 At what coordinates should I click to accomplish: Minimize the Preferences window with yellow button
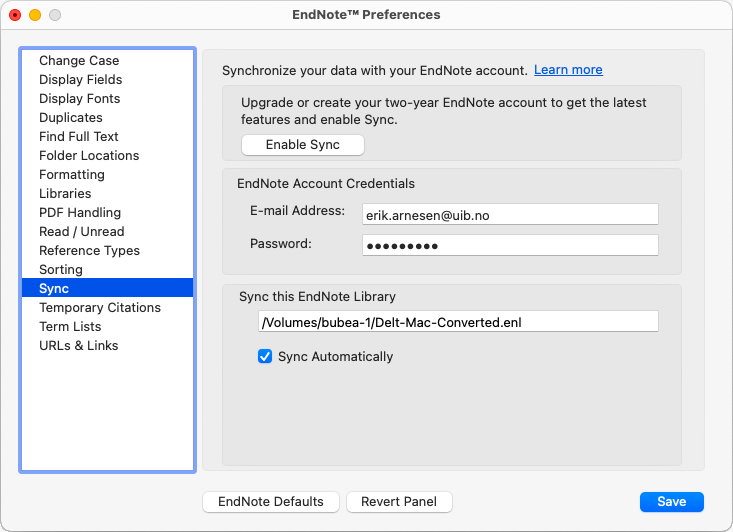(x=35, y=15)
